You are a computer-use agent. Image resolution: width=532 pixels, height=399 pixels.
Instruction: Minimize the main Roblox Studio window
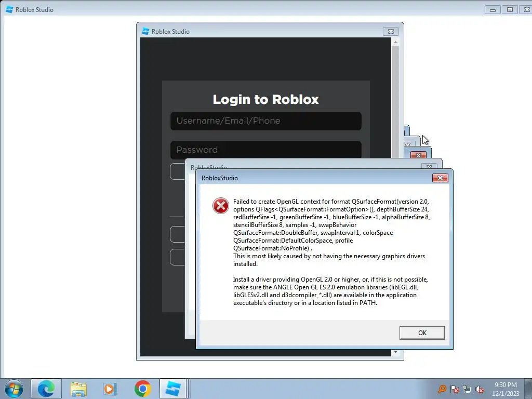pos(493,10)
